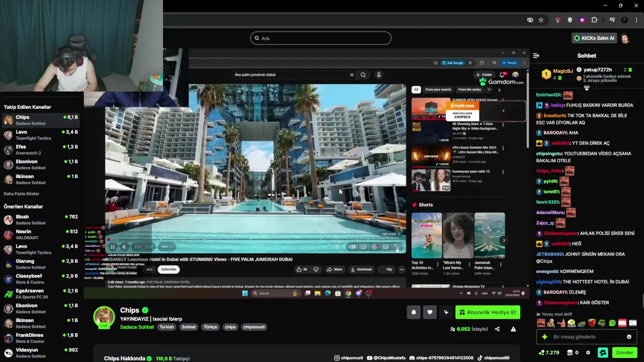Click the Subscribe button under video
The height and width of the screenshot is (362, 644).
click(x=169, y=269)
